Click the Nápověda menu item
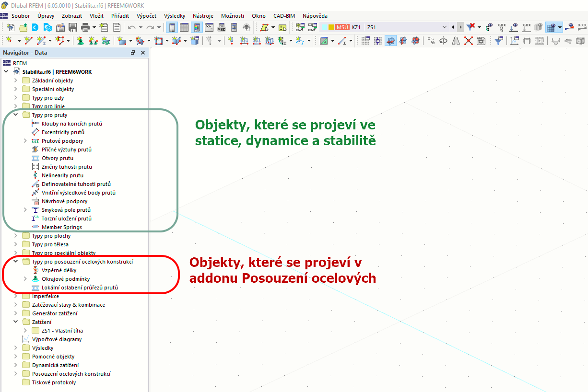Screen dimensions: 588x392 [315, 16]
